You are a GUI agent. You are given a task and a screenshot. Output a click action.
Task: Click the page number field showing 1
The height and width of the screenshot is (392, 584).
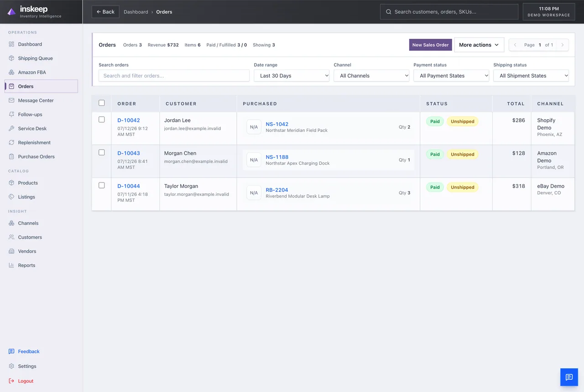[540, 45]
